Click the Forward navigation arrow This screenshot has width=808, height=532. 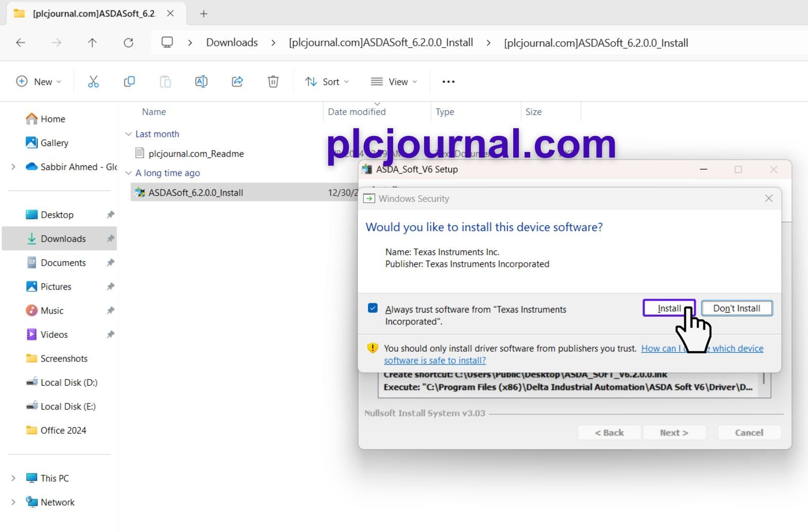click(x=57, y=43)
